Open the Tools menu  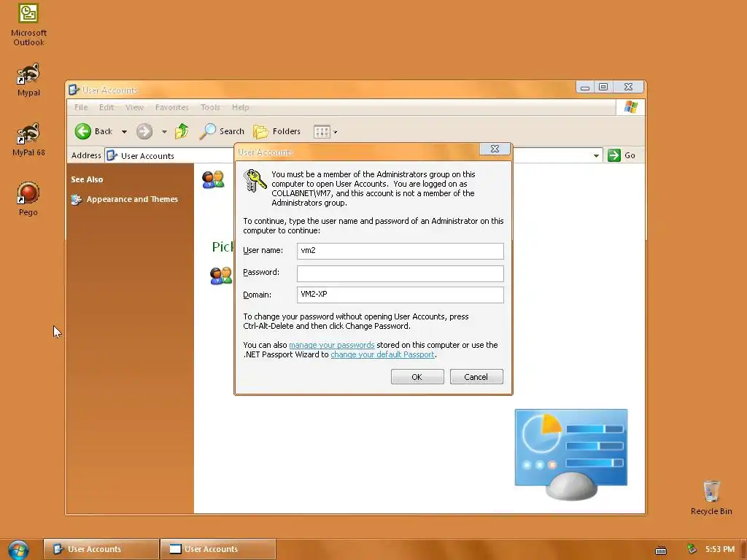[210, 108]
